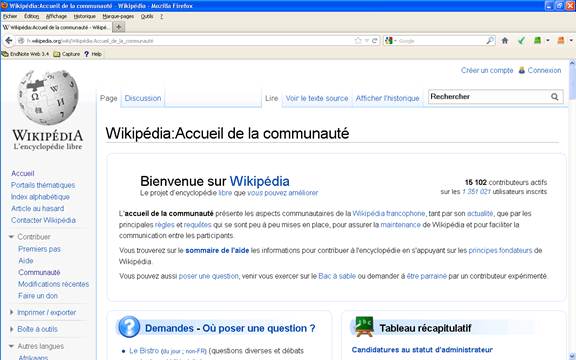Expand the Imprimer / exporter section
576x360 pixels.
click(11, 312)
